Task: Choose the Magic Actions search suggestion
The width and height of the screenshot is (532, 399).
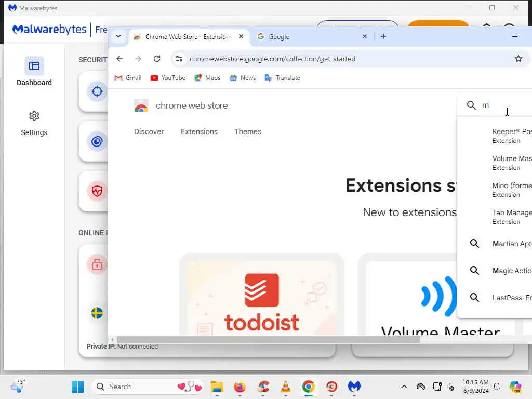Action: click(495, 270)
